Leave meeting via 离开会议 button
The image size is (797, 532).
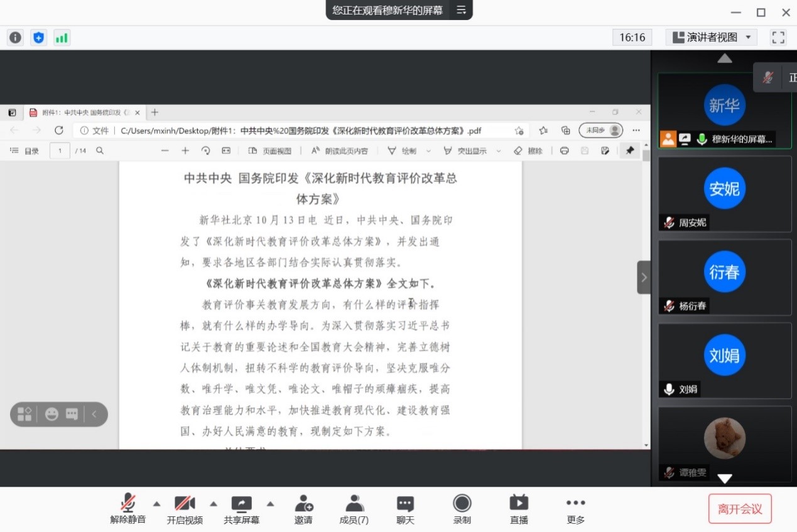point(740,509)
